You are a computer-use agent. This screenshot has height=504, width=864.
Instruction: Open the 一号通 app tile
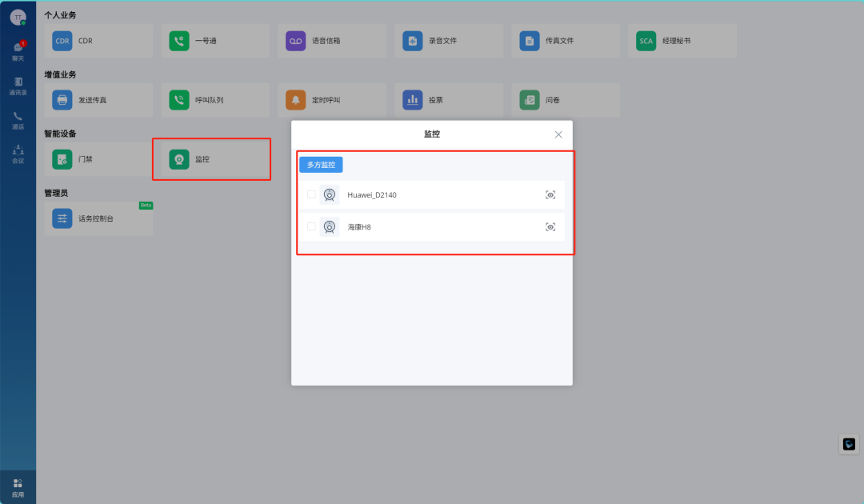click(x=215, y=41)
